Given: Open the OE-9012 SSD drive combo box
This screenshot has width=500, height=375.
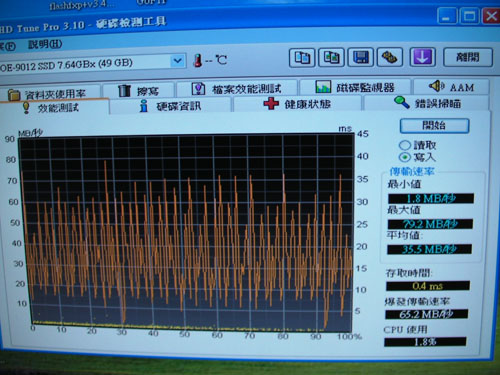Looking at the screenshot, I should point(92,63).
